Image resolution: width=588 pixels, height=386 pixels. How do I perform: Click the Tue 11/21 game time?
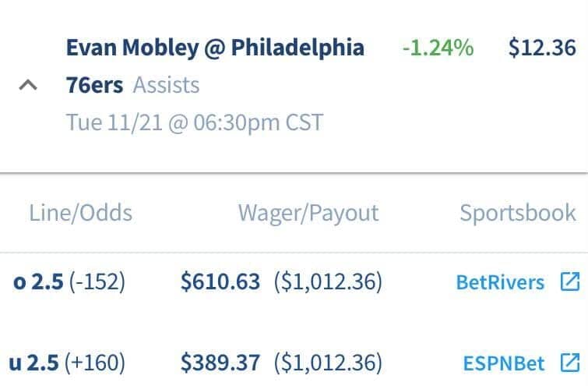pyautogui.click(x=195, y=122)
